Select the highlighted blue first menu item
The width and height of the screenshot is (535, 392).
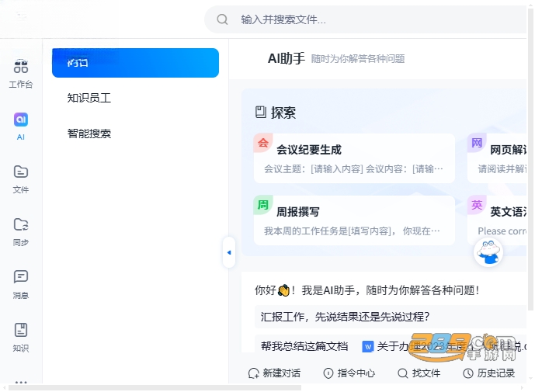(135, 63)
